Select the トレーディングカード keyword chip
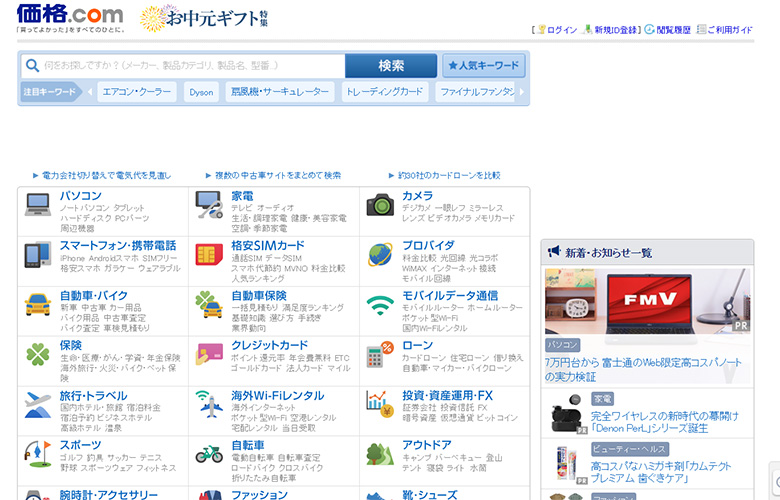The image size is (780, 500). point(385,92)
